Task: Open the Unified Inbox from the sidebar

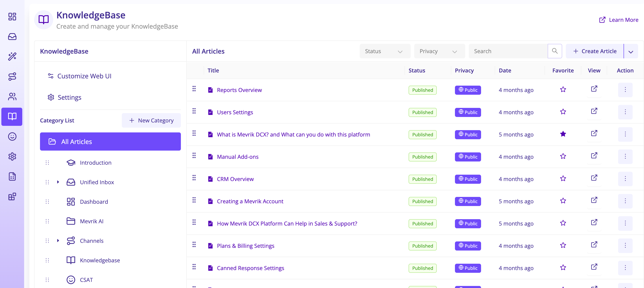Action: (12, 37)
